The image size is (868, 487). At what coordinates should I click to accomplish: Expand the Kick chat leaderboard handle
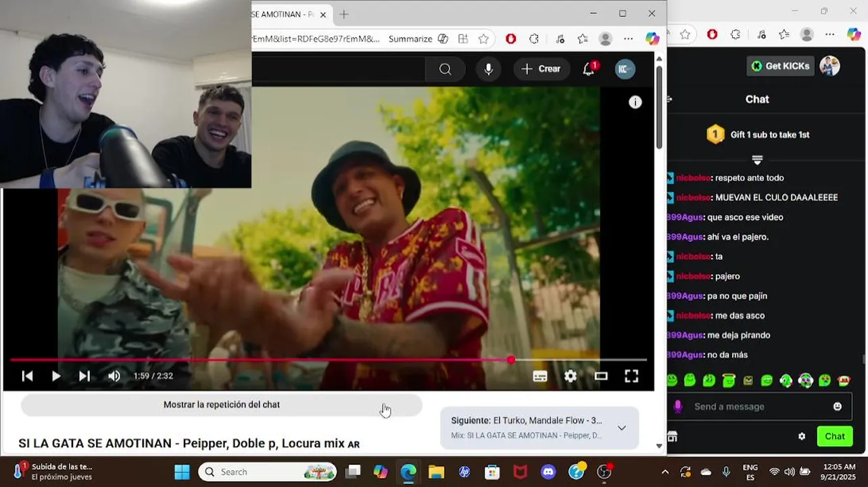click(x=757, y=160)
